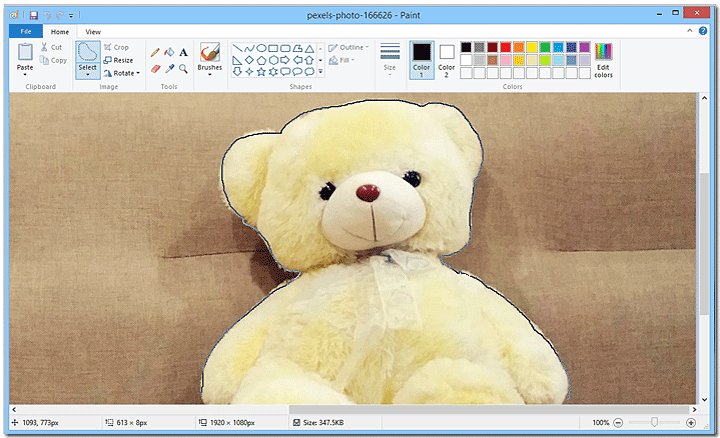Pick the red color swatch
The height and width of the screenshot is (438, 720).
[506, 47]
